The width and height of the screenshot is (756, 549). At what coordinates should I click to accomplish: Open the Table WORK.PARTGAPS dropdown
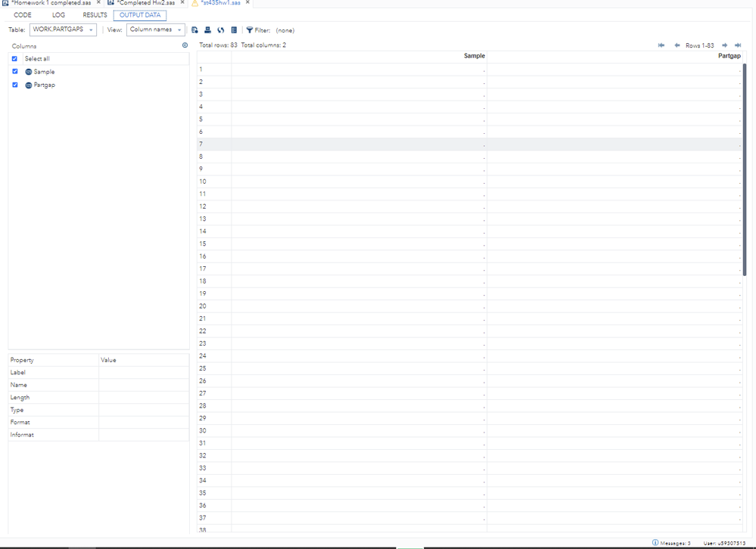coord(63,29)
